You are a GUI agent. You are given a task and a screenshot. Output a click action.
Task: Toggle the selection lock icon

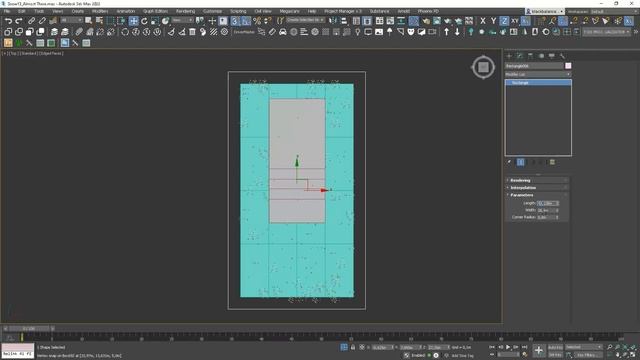pyautogui.click(x=353, y=347)
